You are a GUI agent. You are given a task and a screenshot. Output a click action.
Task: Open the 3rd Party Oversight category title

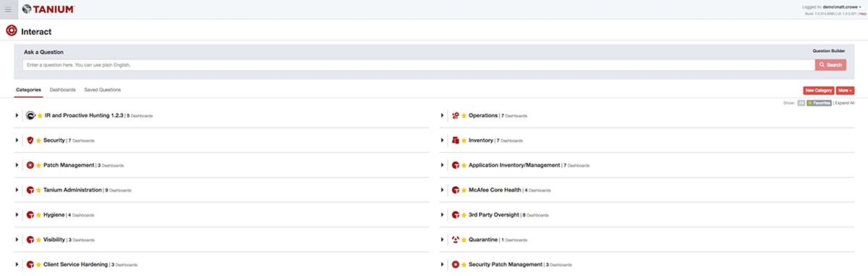click(x=494, y=214)
